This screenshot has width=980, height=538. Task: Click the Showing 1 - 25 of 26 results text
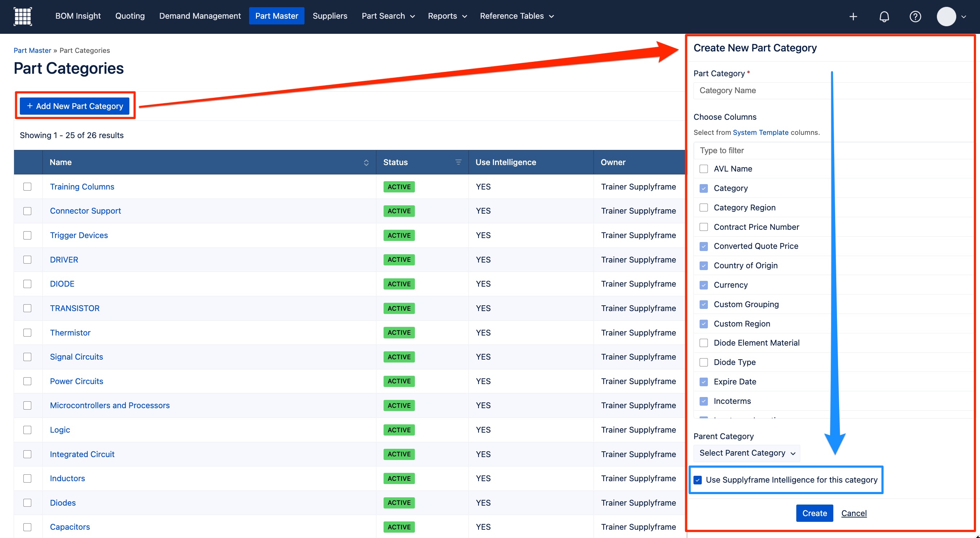(72, 135)
